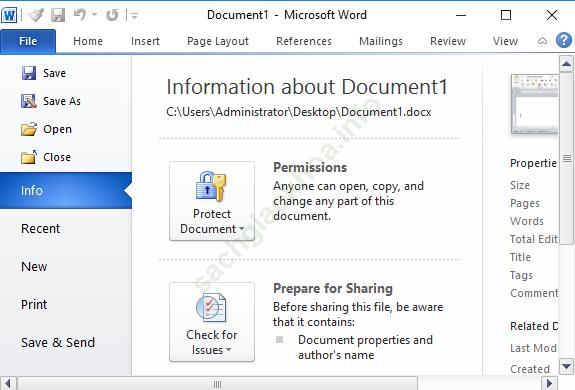
Task: Click the Check for Issues checklist icon
Action: [211, 307]
